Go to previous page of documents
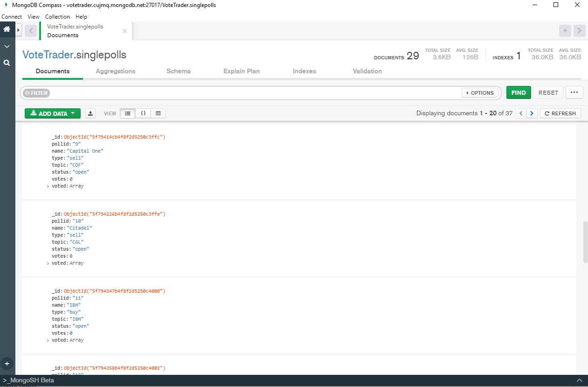588x387 pixels. pos(521,113)
